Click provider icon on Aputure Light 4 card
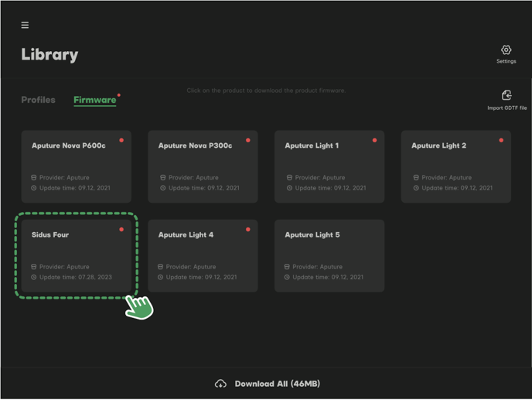532x400 pixels. pyautogui.click(x=161, y=267)
